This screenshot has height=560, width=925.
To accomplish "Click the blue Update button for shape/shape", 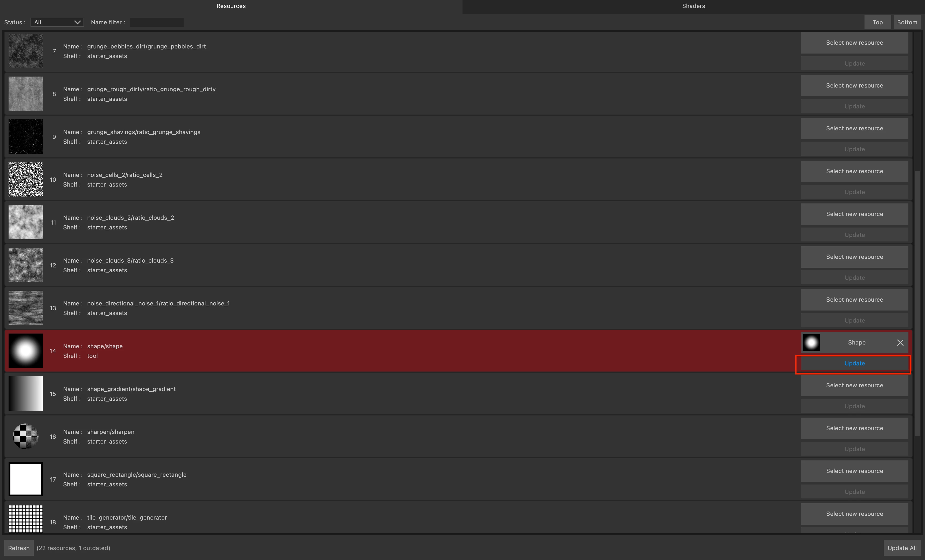I will pyautogui.click(x=854, y=363).
